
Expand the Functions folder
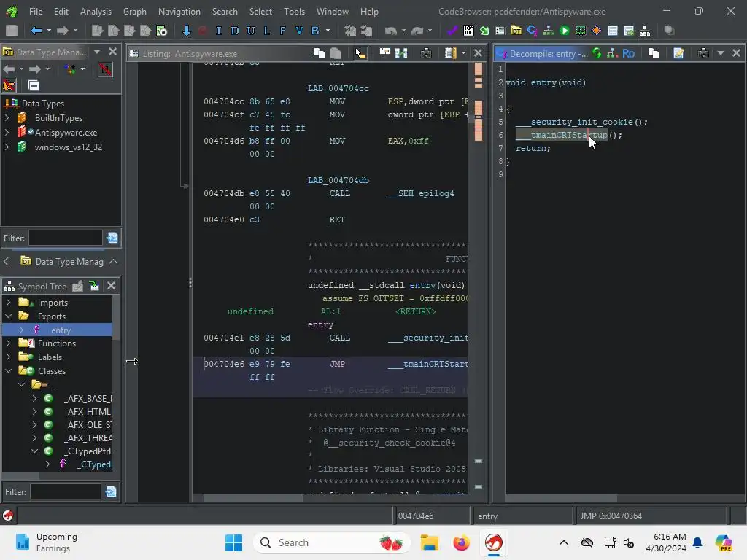point(8,343)
